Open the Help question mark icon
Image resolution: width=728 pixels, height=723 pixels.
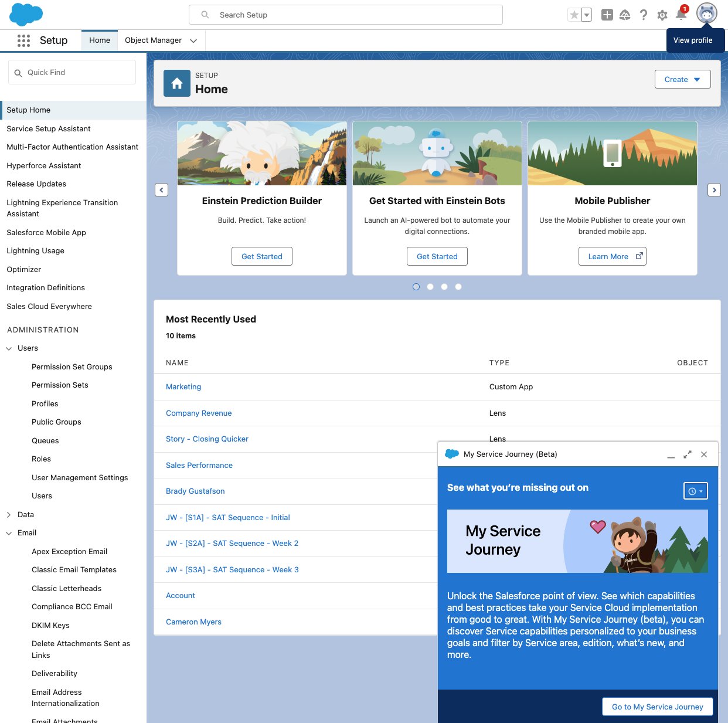644,15
